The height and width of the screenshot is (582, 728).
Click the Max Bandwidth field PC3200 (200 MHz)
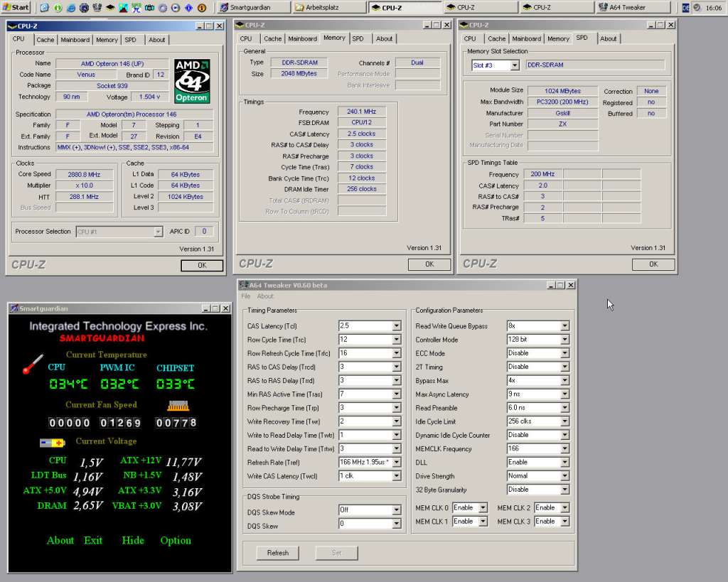[563, 102]
